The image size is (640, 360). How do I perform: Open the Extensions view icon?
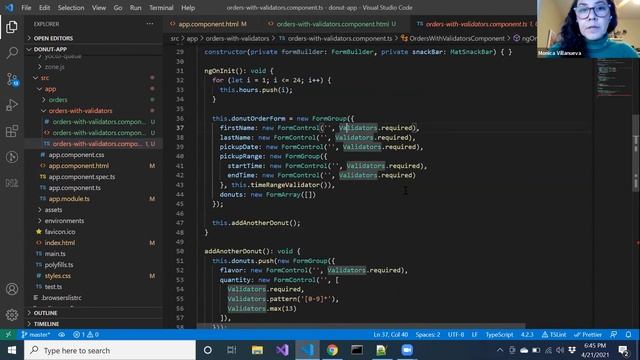pyautogui.click(x=12, y=131)
